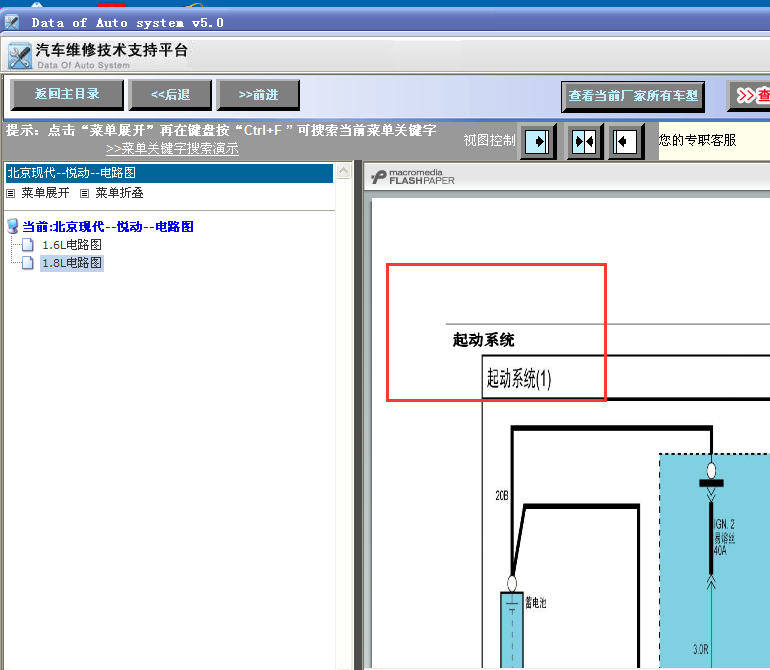This screenshot has width=770, height=670.
Task: Go back with the <<后退 button
Action: click(170, 94)
